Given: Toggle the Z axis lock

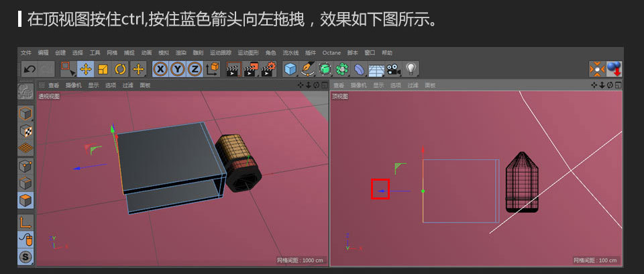Looking at the screenshot, I should point(195,69).
